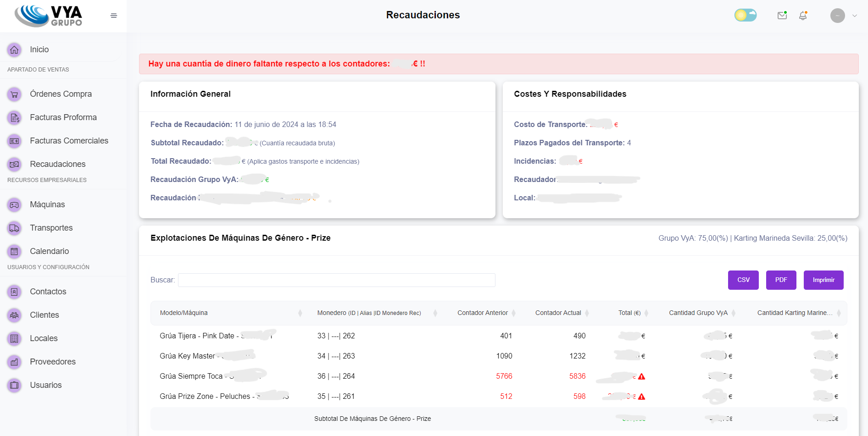Open the Calendario calendar icon
Screen dimensions: 868x436
14,251
